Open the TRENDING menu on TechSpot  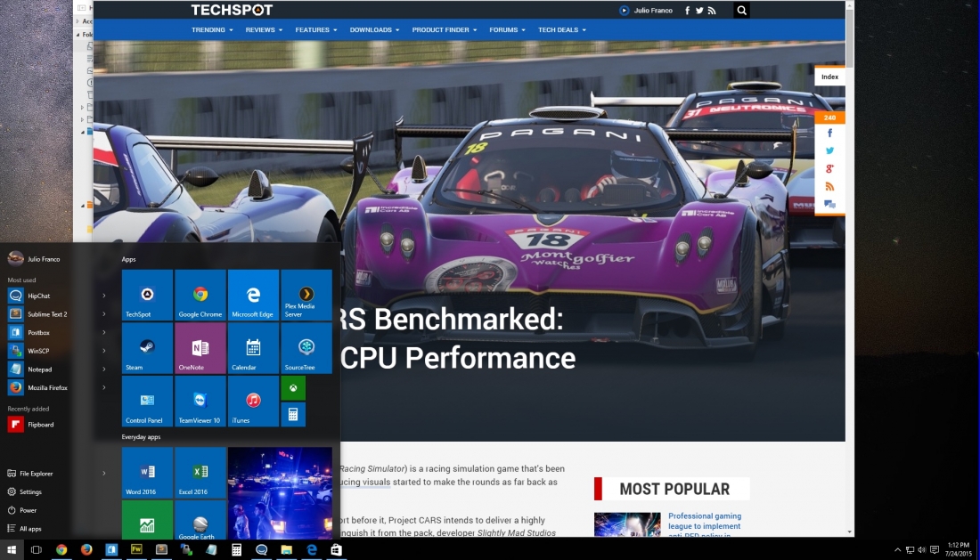tap(212, 30)
